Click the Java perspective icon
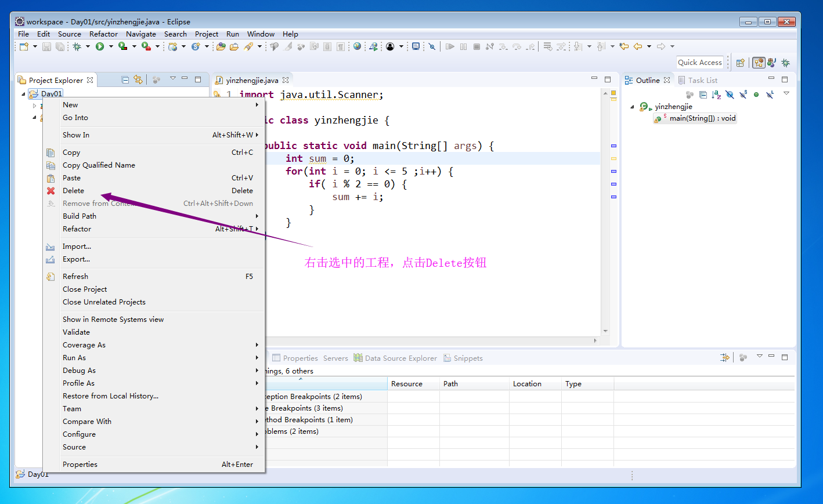 pos(771,63)
